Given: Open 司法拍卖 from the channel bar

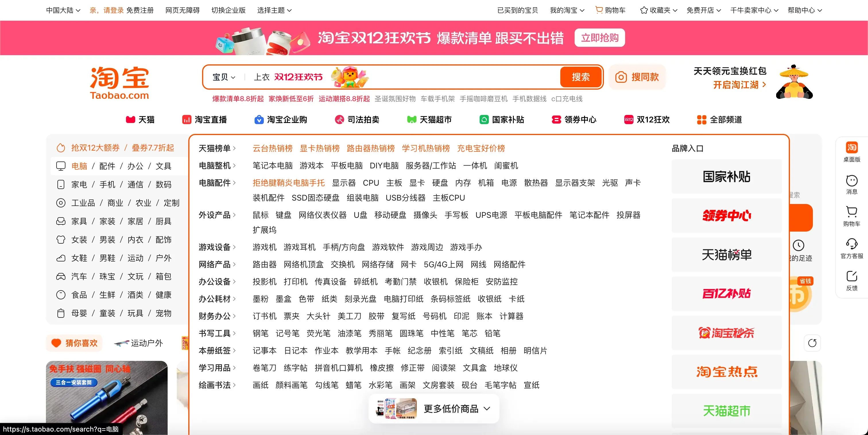Looking at the screenshot, I should click(x=339, y=120).
